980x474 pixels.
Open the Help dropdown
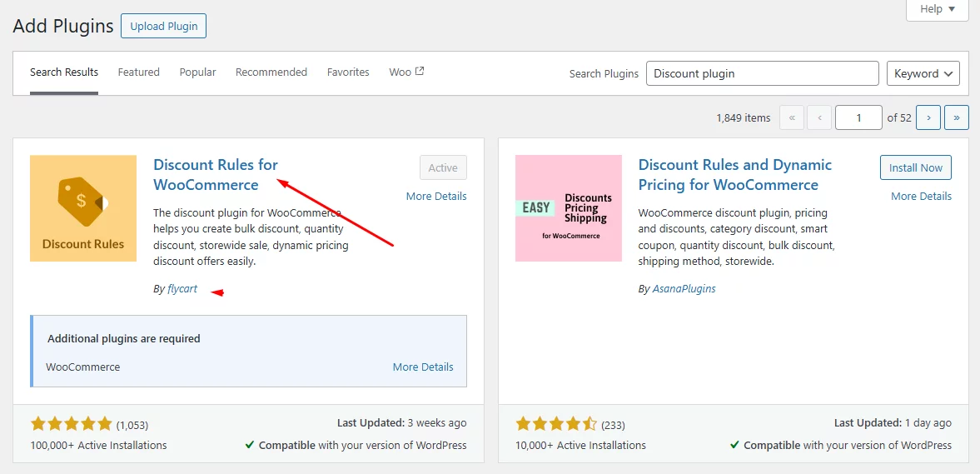(x=938, y=9)
